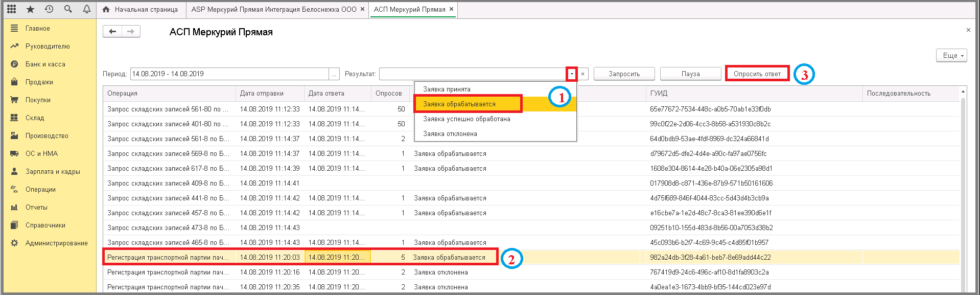Click the Главное section icon

[14, 28]
